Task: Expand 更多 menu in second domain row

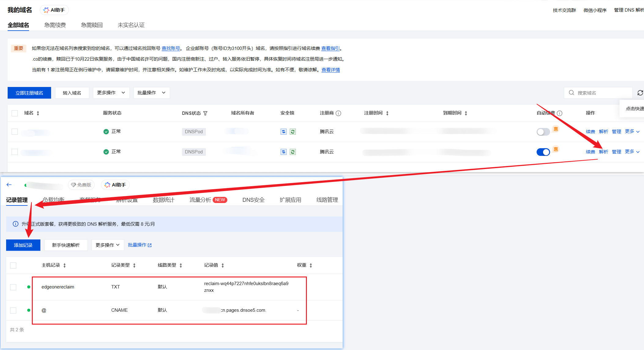Action: 632,152
